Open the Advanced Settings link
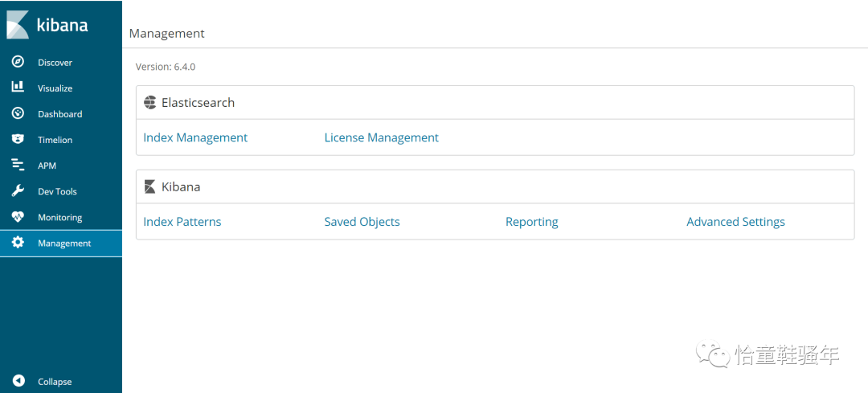This screenshot has width=868, height=393. tap(735, 222)
